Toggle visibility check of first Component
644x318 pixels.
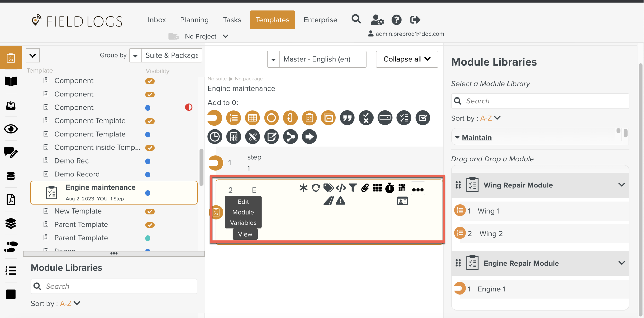tap(150, 81)
